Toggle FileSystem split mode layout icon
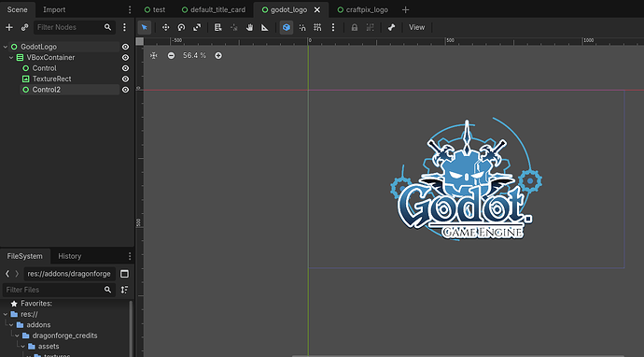The height and width of the screenshot is (357, 644). [x=124, y=274]
